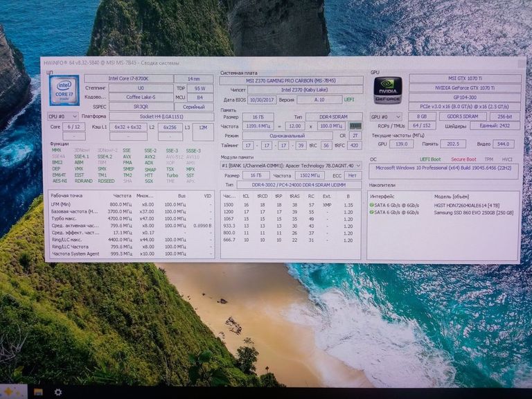Click the NVIDIA GeForce GTX 1070 Ti field

click(x=465, y=88)
